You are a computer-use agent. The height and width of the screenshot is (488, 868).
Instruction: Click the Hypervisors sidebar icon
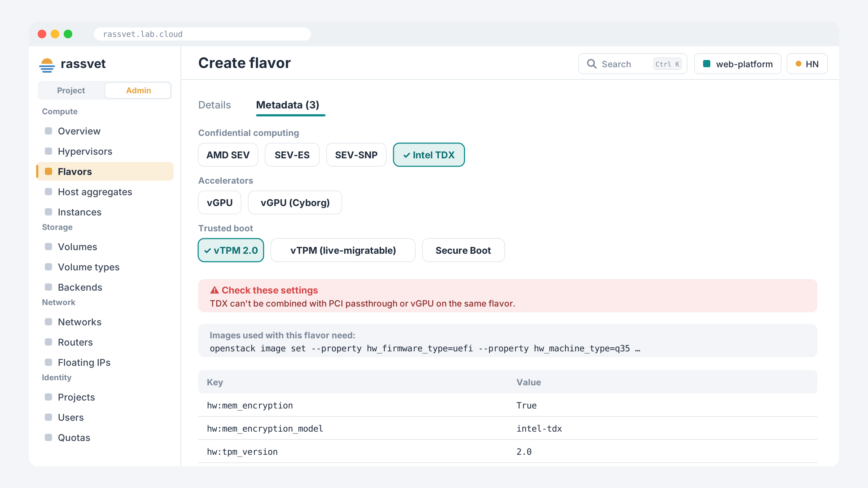(x=48, y=151)
